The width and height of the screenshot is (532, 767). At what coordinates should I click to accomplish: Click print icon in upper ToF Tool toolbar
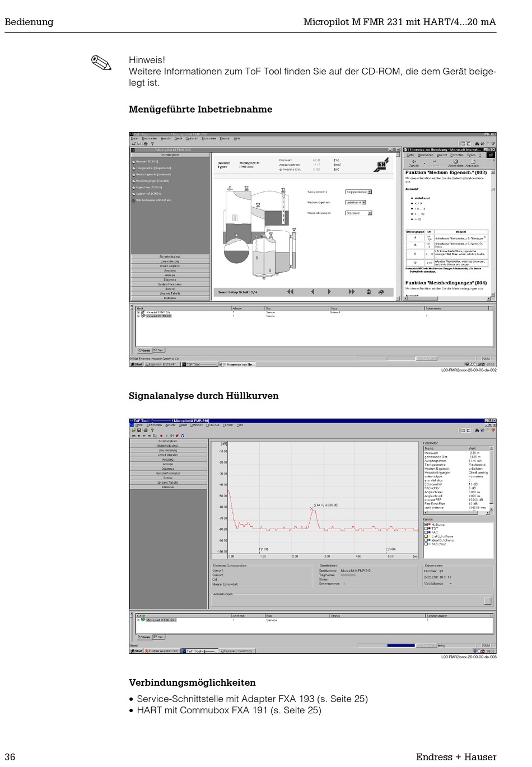point(145,143)
